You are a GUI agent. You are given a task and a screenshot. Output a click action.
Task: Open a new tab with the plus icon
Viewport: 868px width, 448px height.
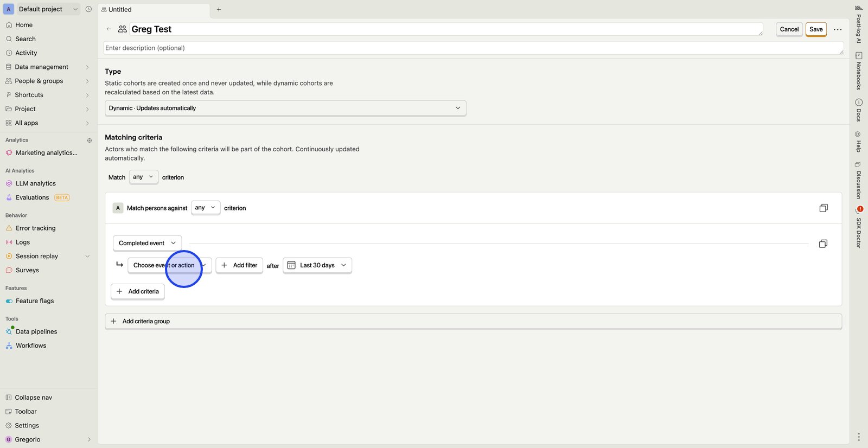coord(219,9)
